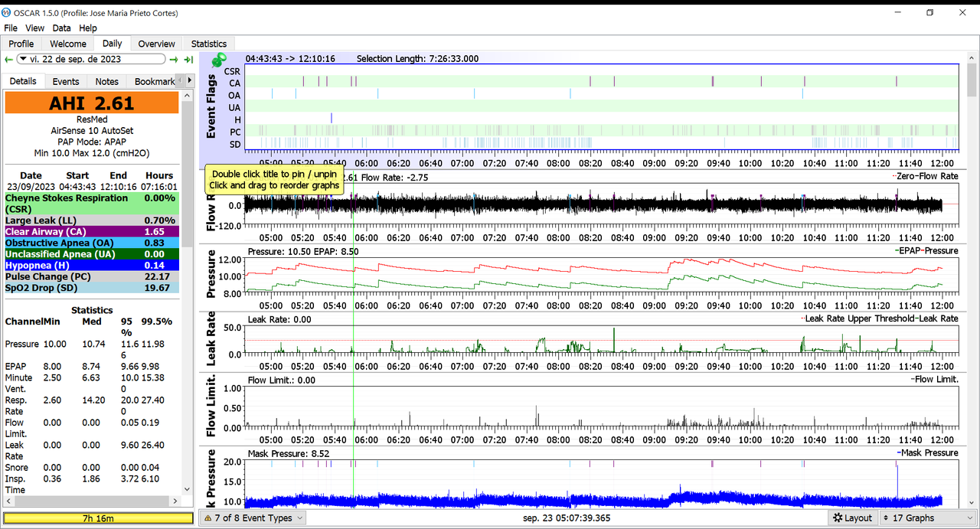Click the Pressure graph title
Image resolution: width=980 pixels, height=529 pixels.
coord(212,276)
